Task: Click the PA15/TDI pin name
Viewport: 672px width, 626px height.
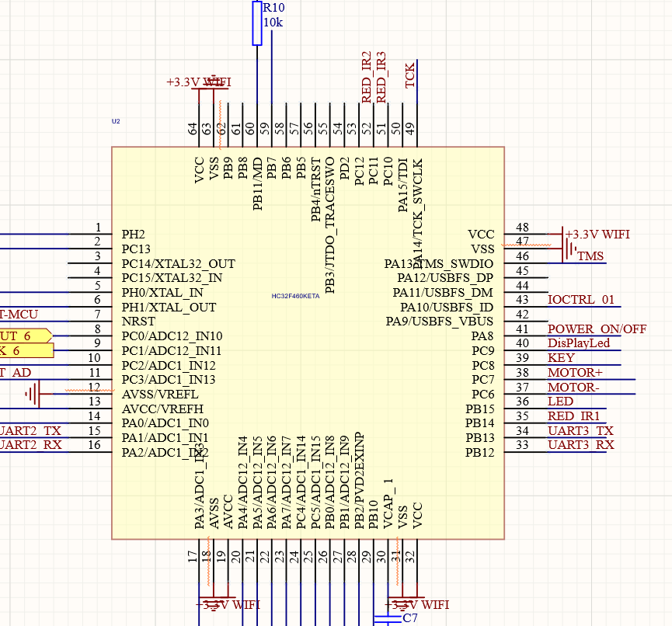Action: pyautogui.click(x=403, y=185)
